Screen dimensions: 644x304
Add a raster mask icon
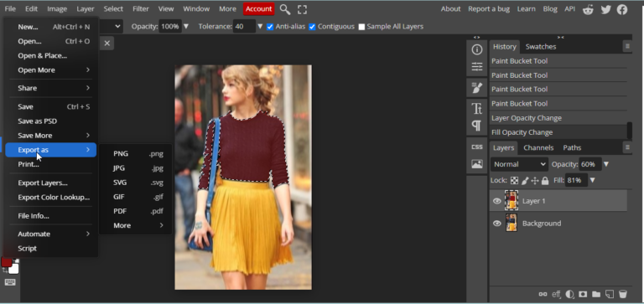tap(583, 294)
